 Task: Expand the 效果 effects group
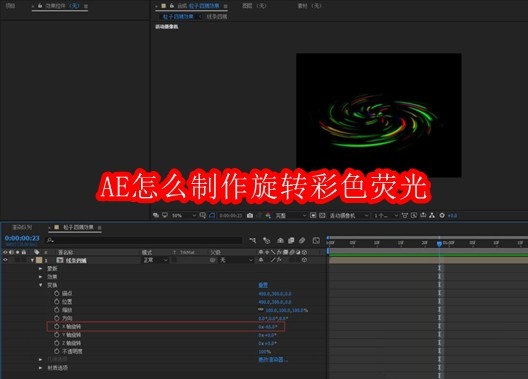(x=40, y=277)
